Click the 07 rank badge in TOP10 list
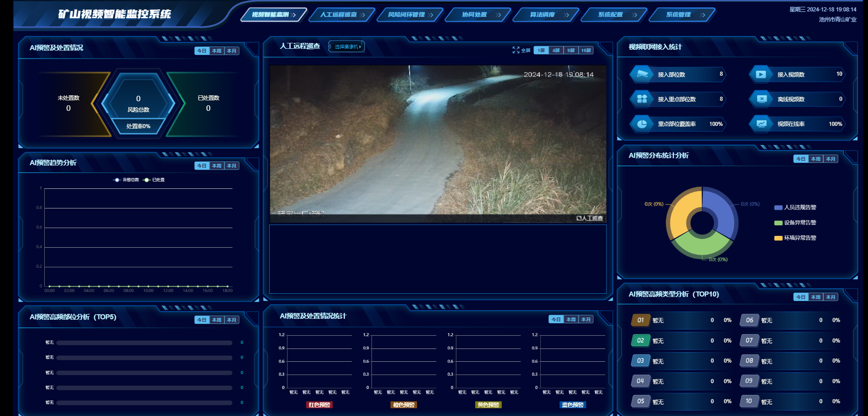868x416 pixels. (x=749, y=341)
